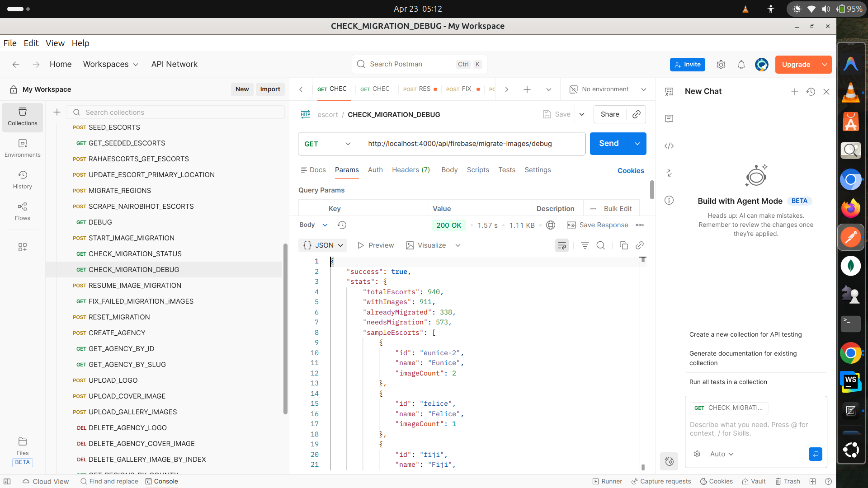Open the comments icon in right sidebar

pyautogui.click(x=669, y=119)
